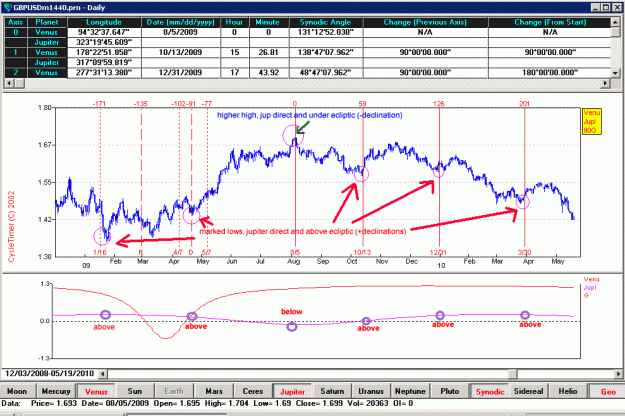
Task: Click date range scrollbar left arrow
Action: click(x=103, y=374)
